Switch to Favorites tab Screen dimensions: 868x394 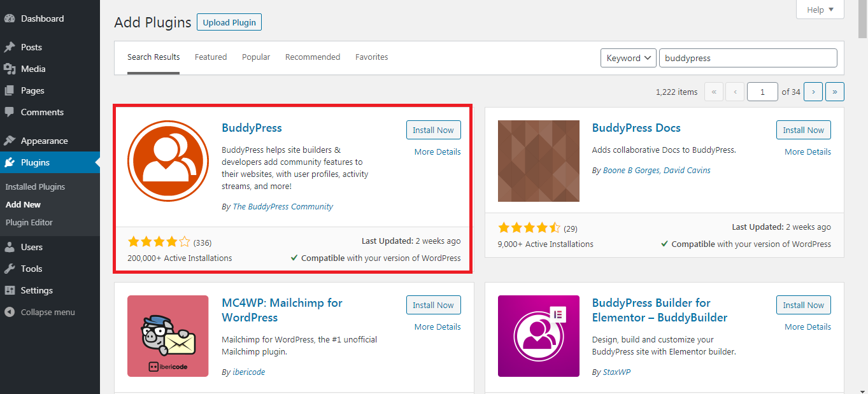[372, 57]
